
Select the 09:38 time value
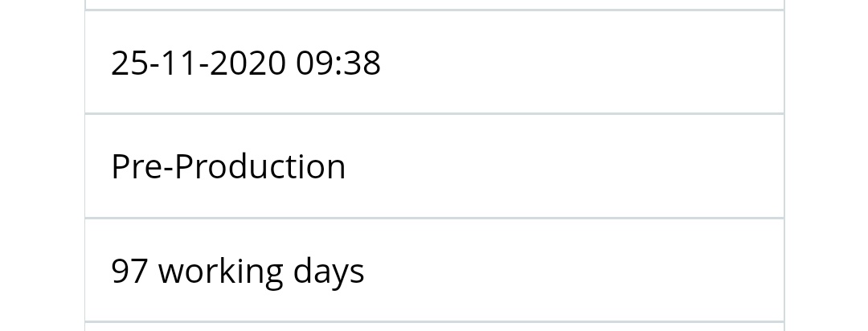point(338,63)
